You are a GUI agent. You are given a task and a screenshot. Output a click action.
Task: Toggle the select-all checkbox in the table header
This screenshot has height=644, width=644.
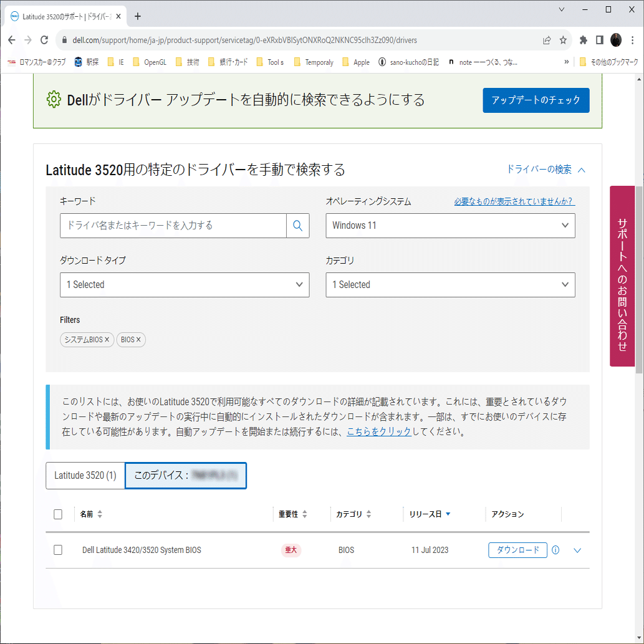(58, 514)
